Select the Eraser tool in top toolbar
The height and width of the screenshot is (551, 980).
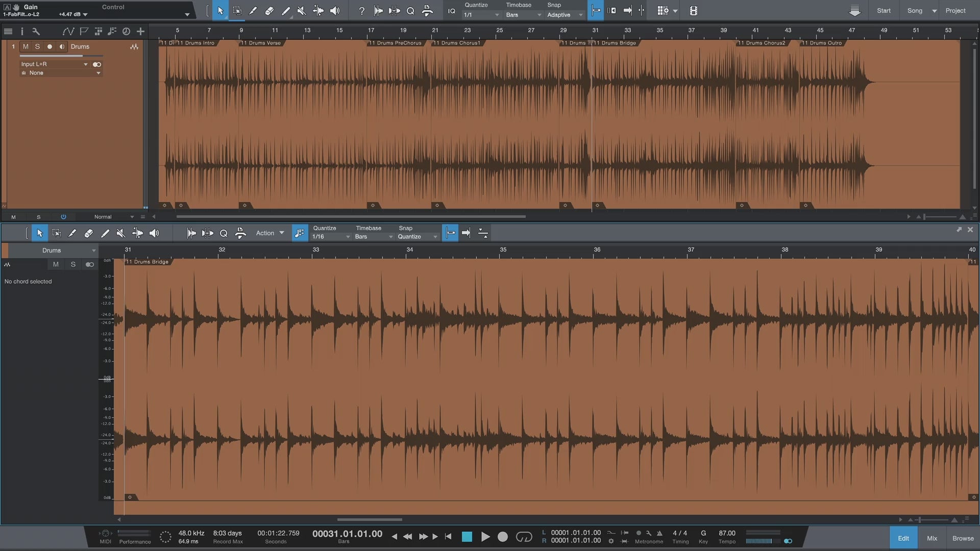pos(269,11)
